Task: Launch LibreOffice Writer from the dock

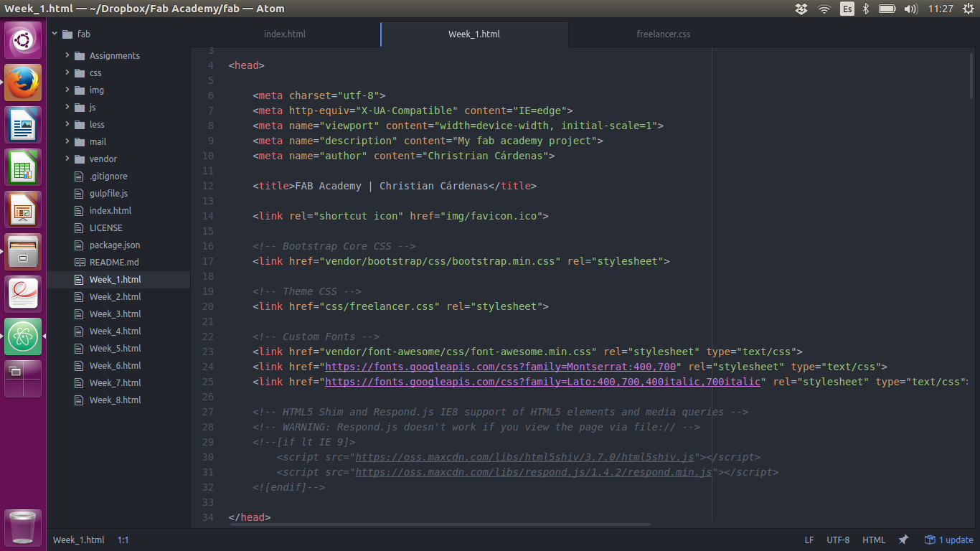Action: click(x=23, y=126)
